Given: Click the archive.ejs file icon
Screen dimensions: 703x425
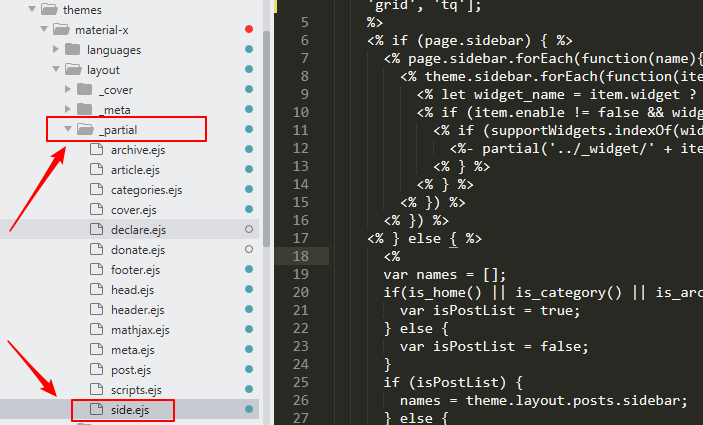Looking at the screenshot, I should (96, 149).
